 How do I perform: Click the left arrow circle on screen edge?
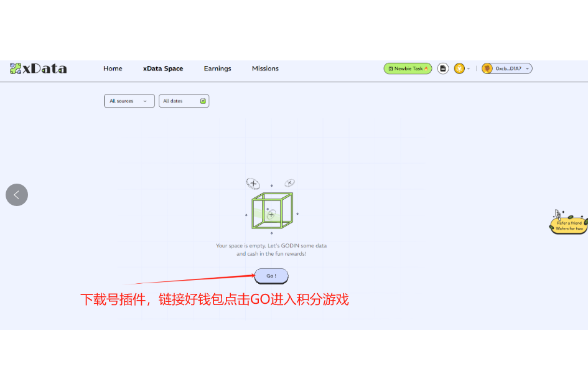coord(17,194)
